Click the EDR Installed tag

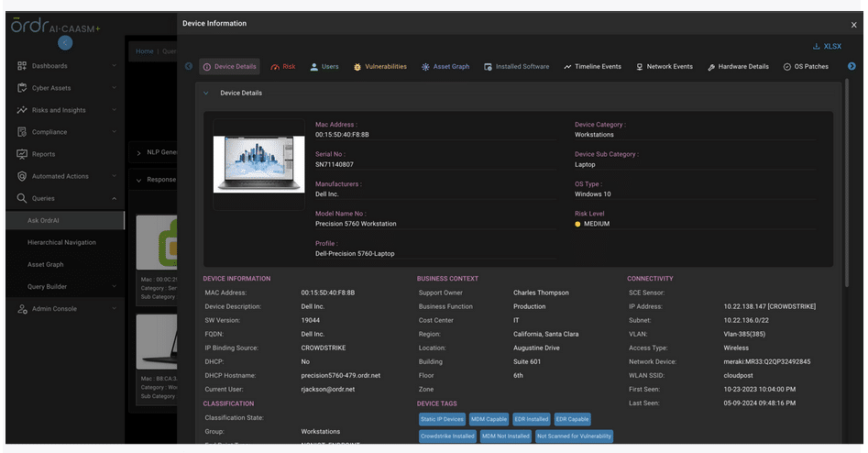click(x=532, y=419)
